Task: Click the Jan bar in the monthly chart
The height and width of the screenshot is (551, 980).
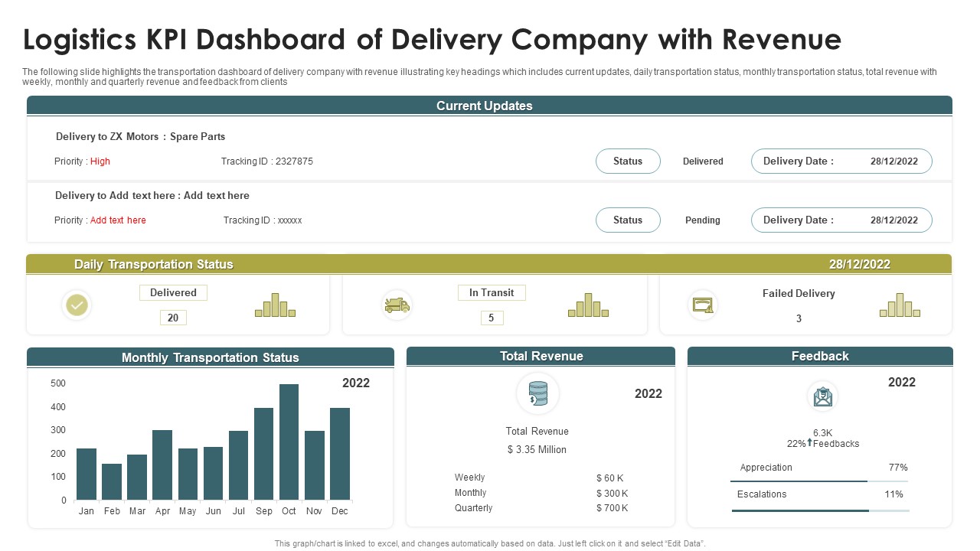Action: (x=87, y=474)
